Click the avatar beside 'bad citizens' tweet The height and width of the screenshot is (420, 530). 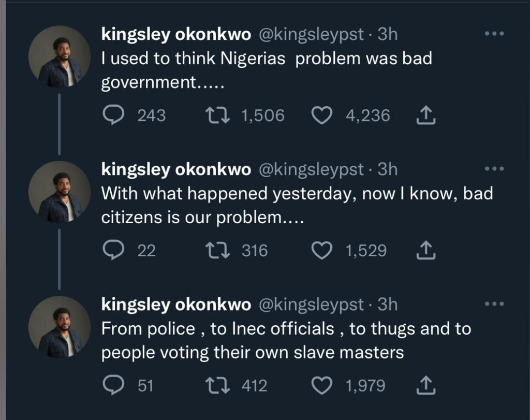pos(60,192)
